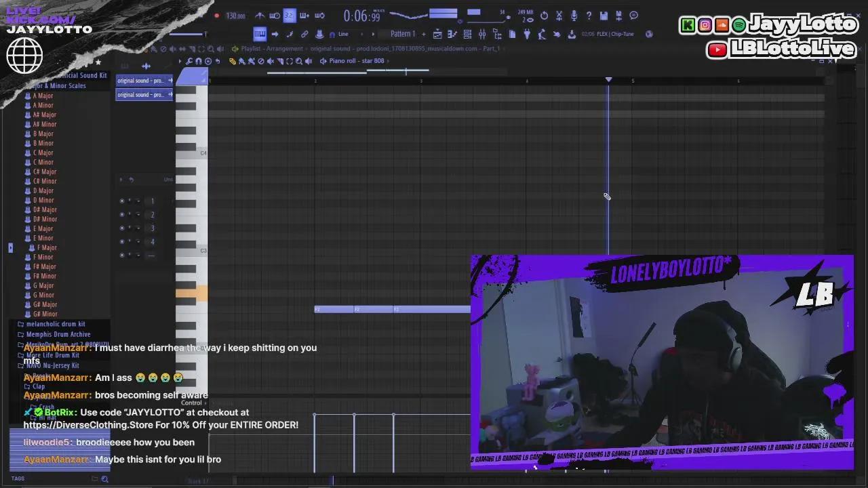Image resolution: width=868 pixels, height=488 pixels.
Task: Open help via the question mark icon
Action: [589, 16]
